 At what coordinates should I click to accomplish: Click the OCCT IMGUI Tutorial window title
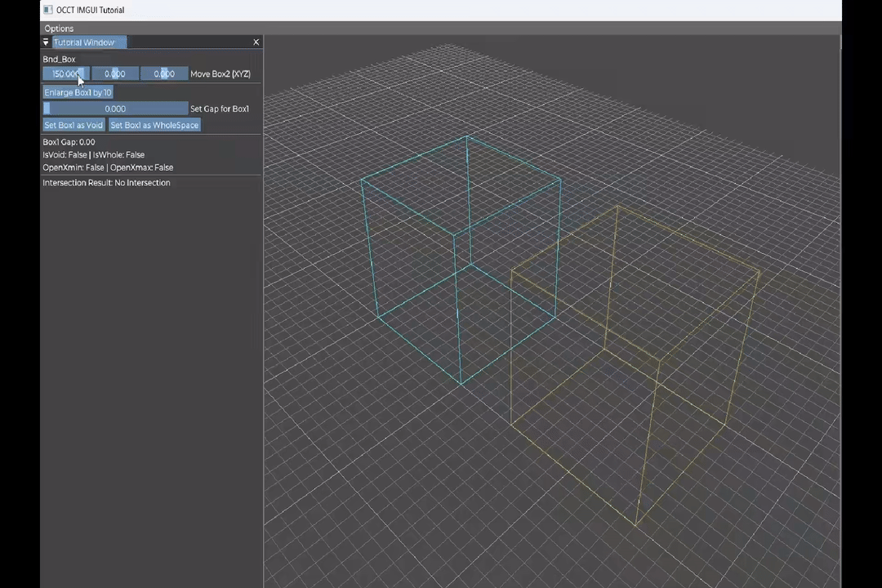point(90,10)
